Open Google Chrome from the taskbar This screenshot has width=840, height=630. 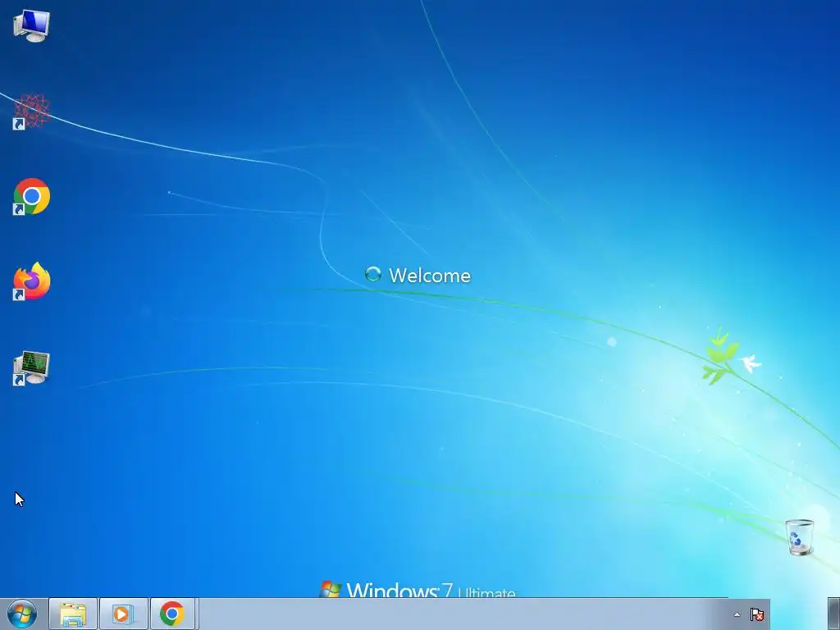pyautogui.click(x=172, y=614)
